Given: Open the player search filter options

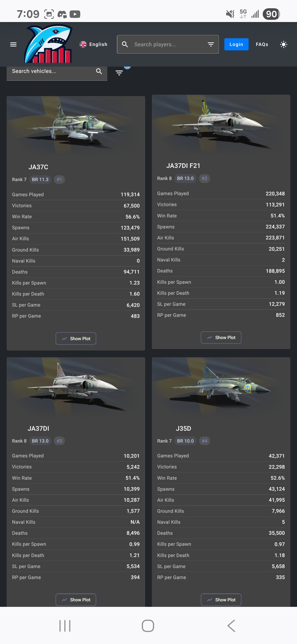Looking at the screenshot, I should (211, 44).
